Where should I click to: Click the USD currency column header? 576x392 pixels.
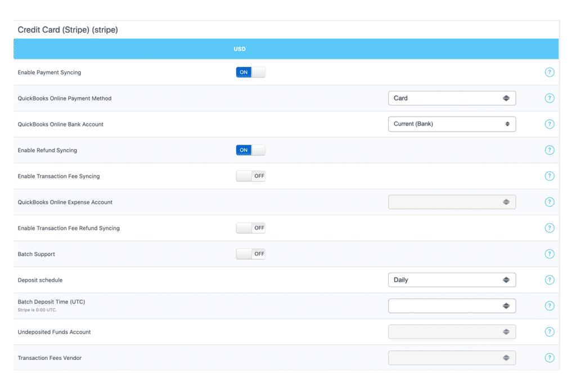[x=240, y=49]
